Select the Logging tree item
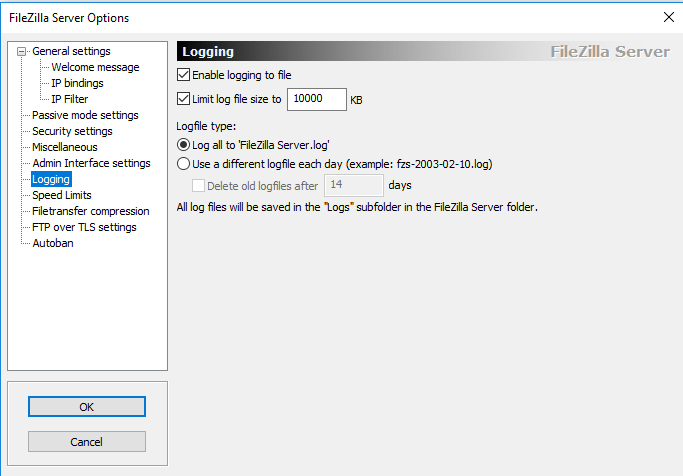683x476 pixels. point(51,179)
